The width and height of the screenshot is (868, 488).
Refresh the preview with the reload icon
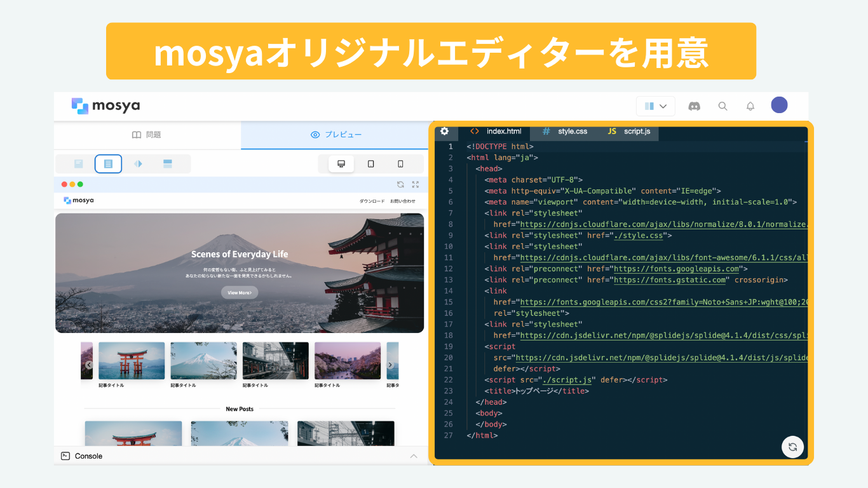[x=400, y=184]
